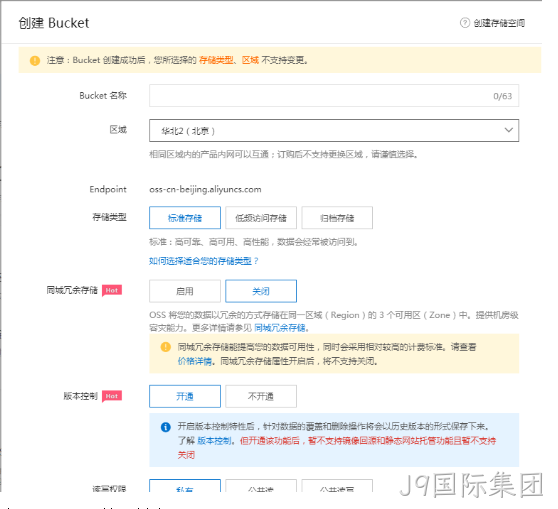The image size is (558, 509).
Task: Select 标准存储 storage type
Action: pos(185,218)
